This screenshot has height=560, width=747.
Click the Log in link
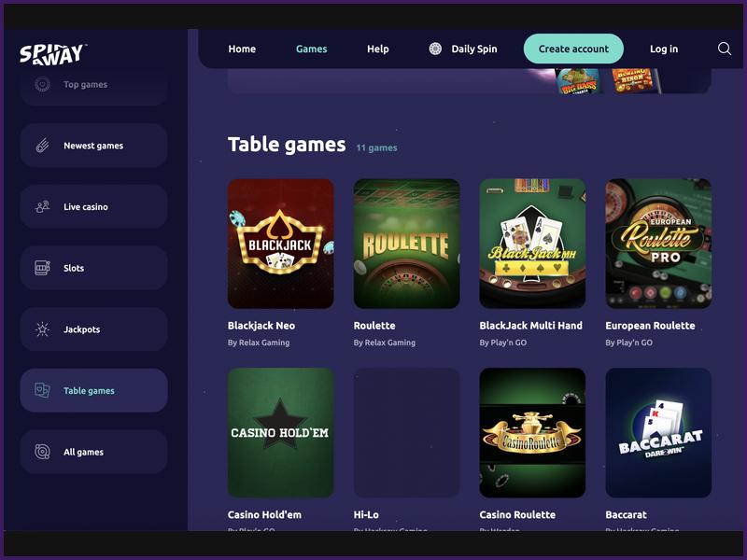tap(664, 49)
